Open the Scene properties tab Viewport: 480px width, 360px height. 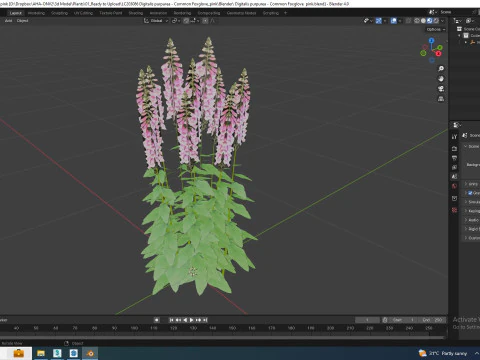[454, 177]
